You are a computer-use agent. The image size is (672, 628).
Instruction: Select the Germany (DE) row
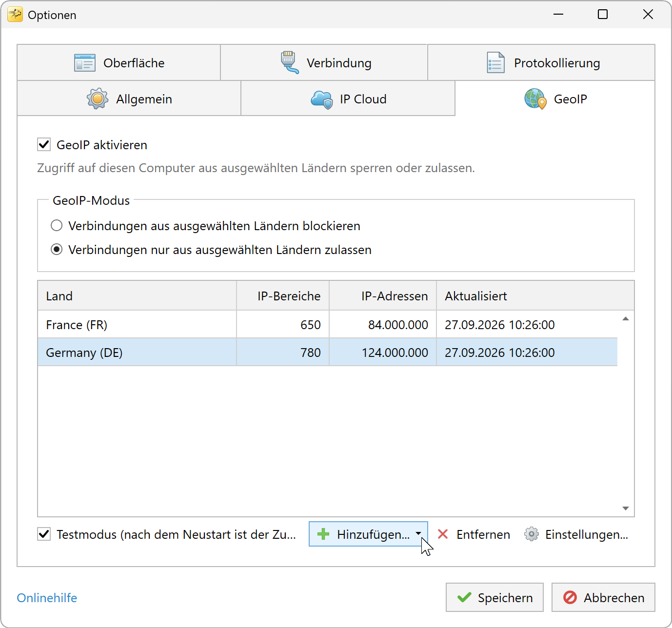pyautogui.click(x=327, y=353)
